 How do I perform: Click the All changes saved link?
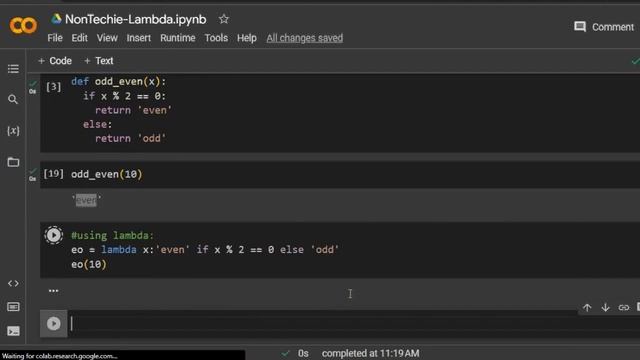304,38
